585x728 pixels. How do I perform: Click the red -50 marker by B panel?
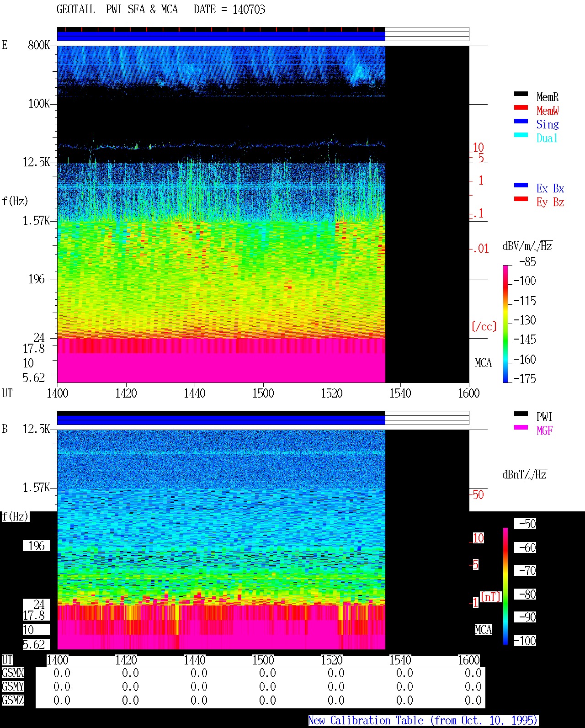pyautogui.click(x=477, y=494)
